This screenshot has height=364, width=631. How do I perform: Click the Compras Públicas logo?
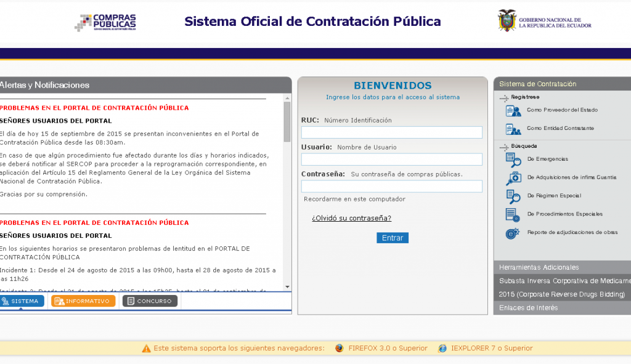105,22
